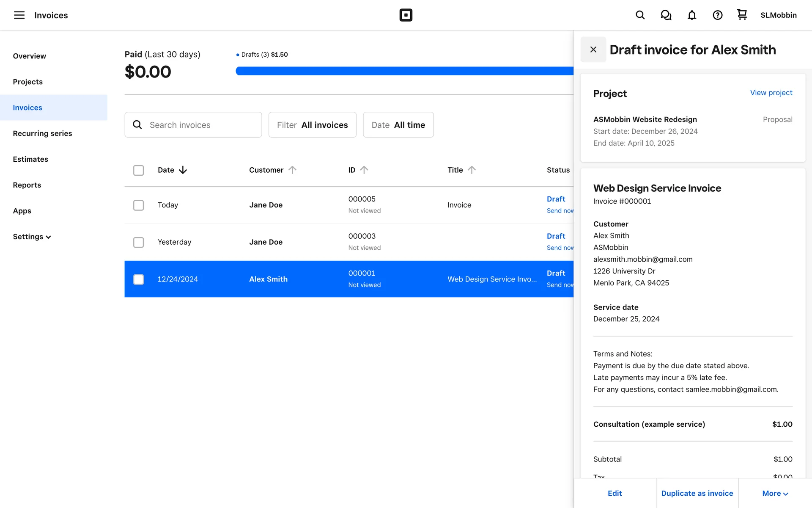
Task: Click the Square logo icon
Action: [406, 15]
